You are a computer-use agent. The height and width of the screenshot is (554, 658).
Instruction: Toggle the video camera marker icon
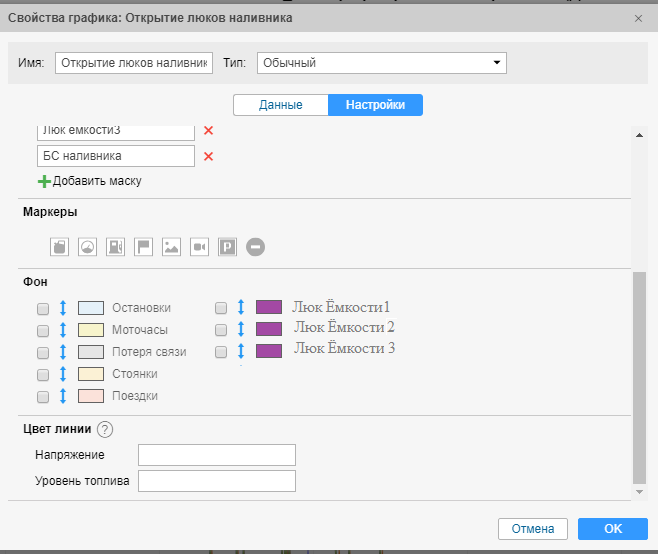point(200,247)
